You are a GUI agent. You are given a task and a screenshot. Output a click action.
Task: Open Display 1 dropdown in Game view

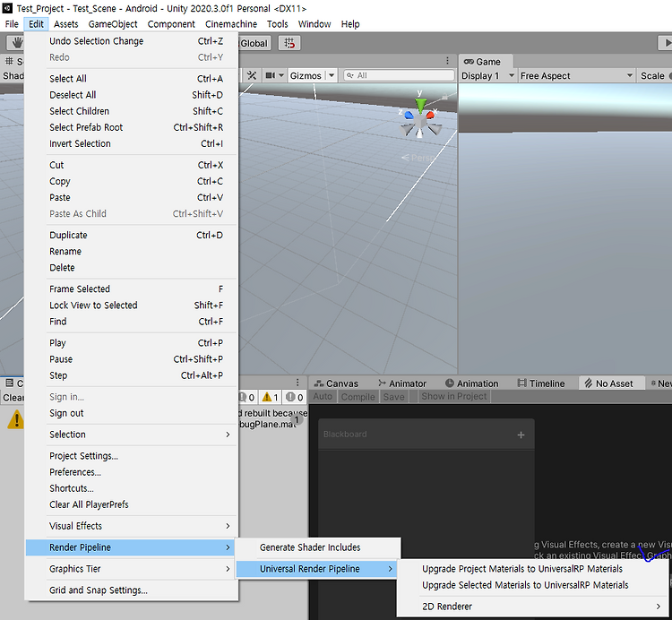tap(487, 76)
